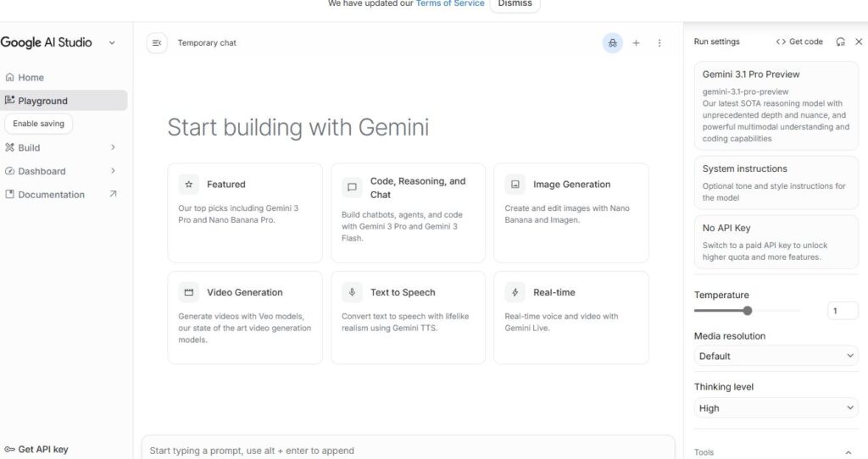868x459 pixels.
Task: Click the Get API key icon
Action: click(x=9, y=449)
